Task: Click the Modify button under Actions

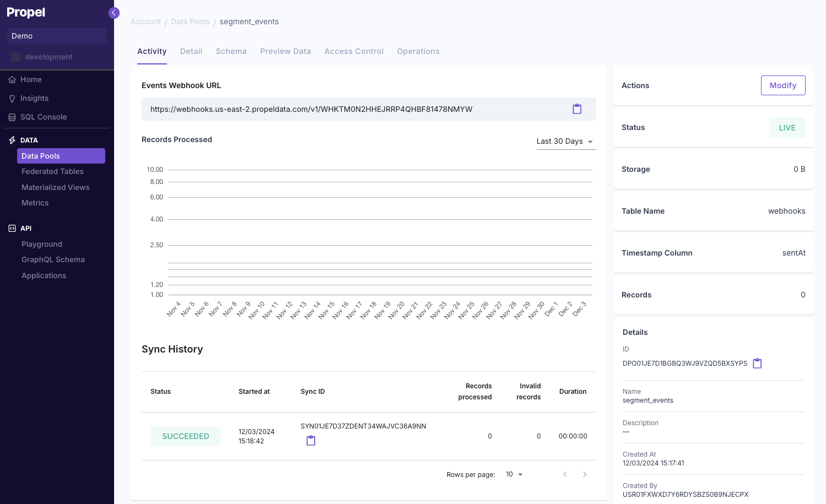Action: point(783,85)
